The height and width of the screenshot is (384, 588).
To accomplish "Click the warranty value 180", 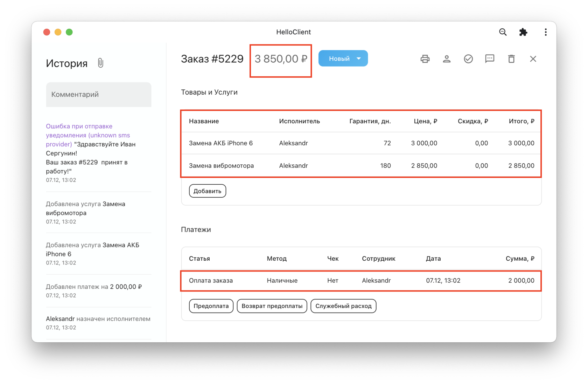I will [385, 165].
